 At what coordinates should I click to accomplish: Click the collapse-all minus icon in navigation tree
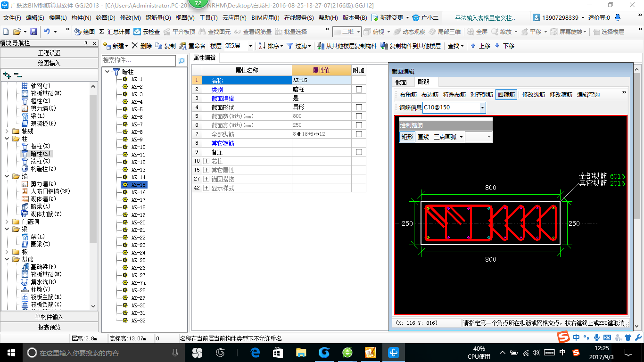coord(17,74)
